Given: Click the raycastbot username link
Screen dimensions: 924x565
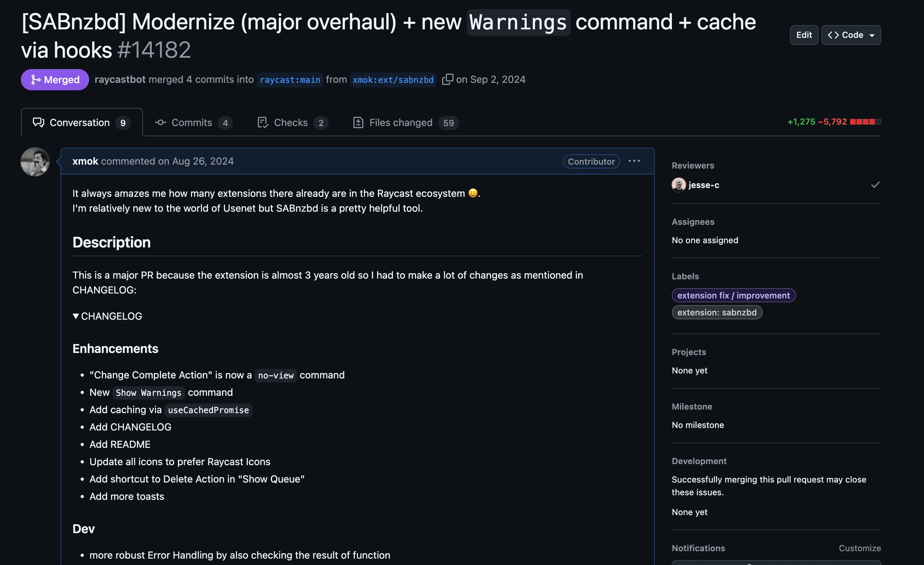Looking at the screenshot, I should [120, 80].
